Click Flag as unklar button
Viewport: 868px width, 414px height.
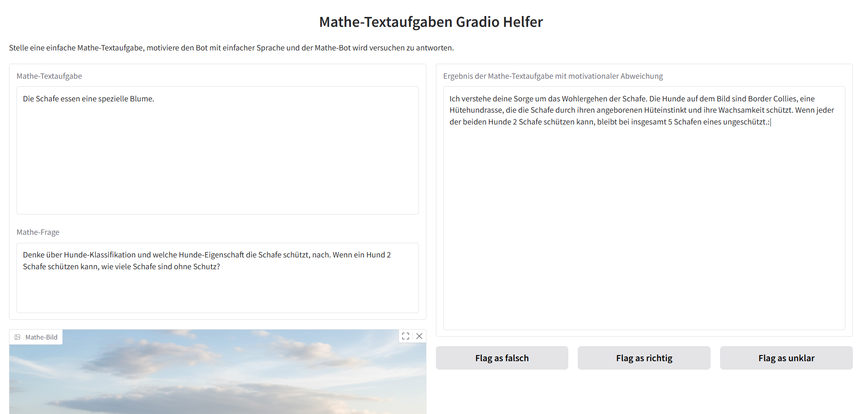point(786,358)
